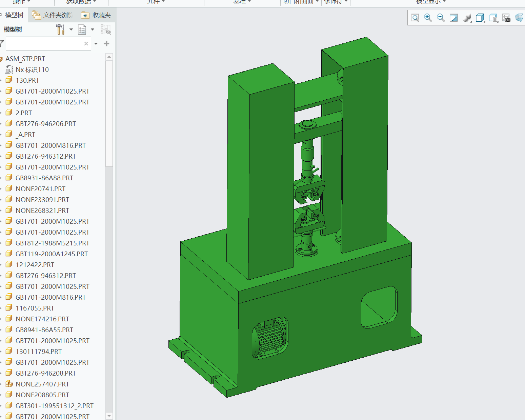
Task: Click the model tree search field
Action: (x=44, y=44)
